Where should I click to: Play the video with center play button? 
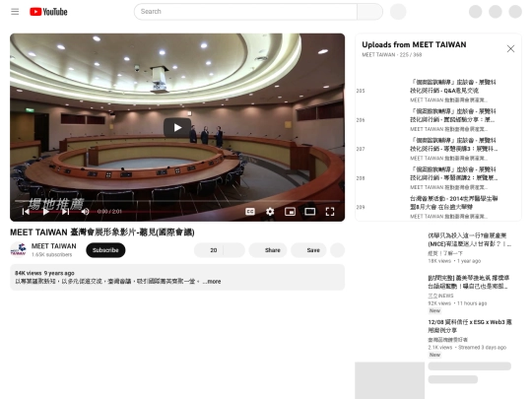[x=177, y=127]
